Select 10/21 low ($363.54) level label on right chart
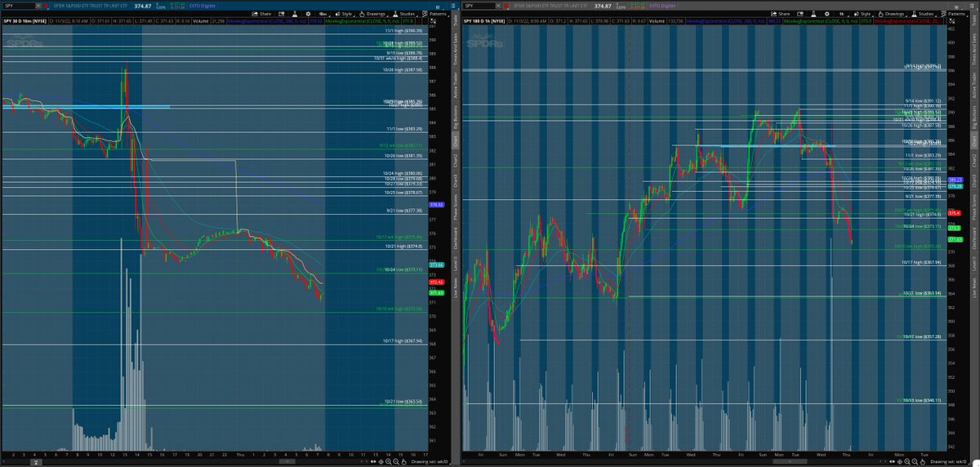The height and width of the screenshot is (467, 980). tap(921, 292)
